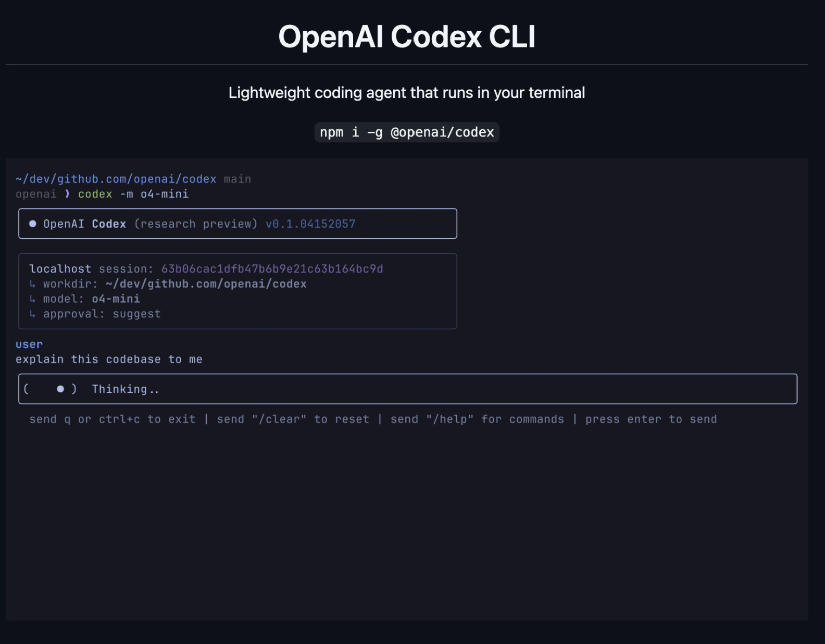The image size is (825, 644).
Task: Click the "main" branch label
Action: pos(238,179)
